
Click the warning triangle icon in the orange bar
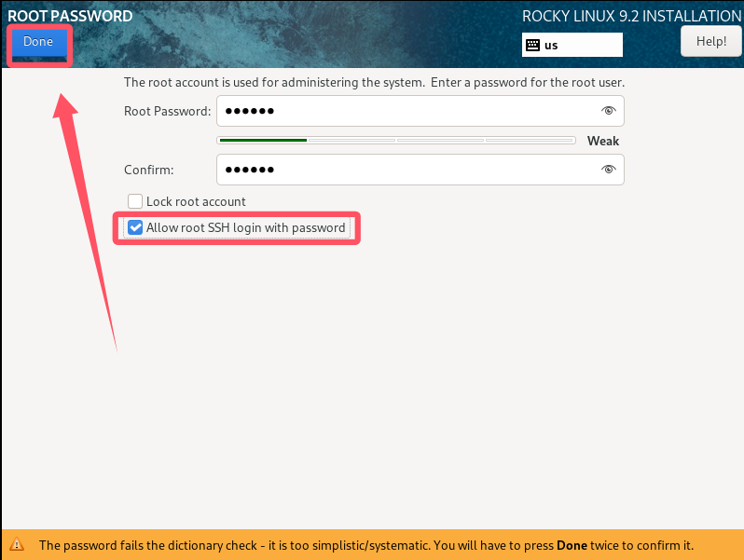click(x=17, y=544)
